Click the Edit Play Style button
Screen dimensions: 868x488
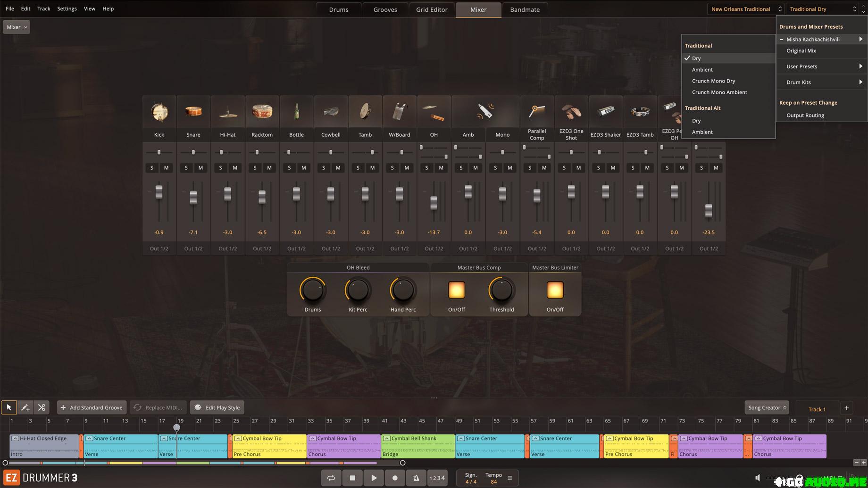pos(217,407)
